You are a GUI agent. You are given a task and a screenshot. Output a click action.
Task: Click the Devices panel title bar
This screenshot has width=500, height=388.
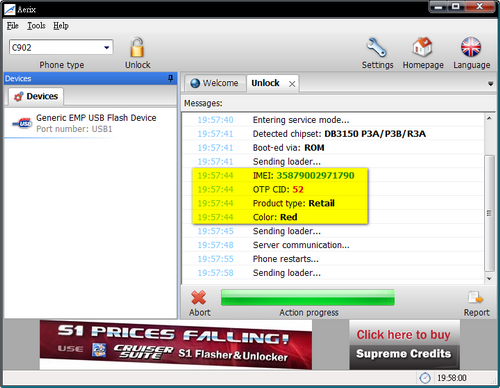(90, 78)
